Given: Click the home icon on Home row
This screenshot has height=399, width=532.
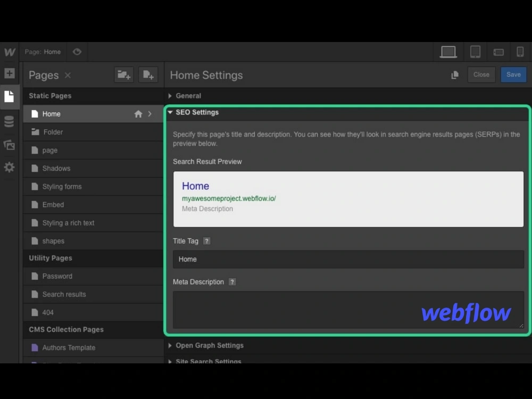Looking at the screenshot, I should 138,114.
